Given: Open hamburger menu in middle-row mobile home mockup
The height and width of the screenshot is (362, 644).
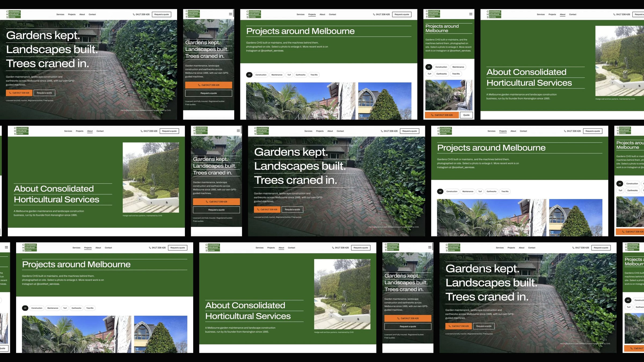Looking at the screenshot, I should [x=238, y=131].
